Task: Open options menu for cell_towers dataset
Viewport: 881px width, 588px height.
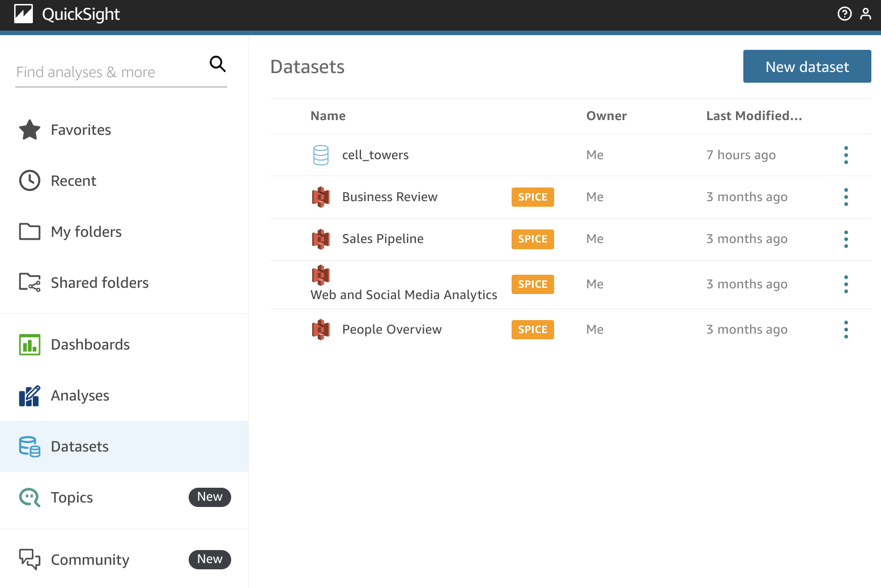Action: point(846,155)
